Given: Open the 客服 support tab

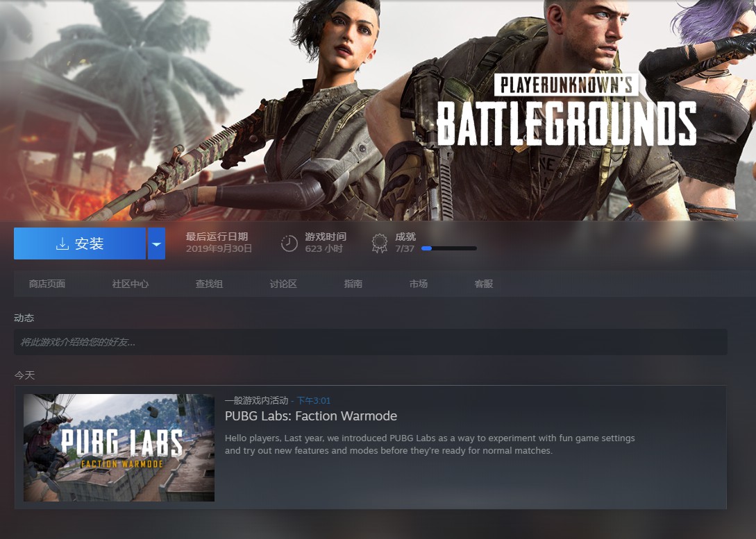Looking at the screenshot, I should pyautogui.click(x=484, y=284).
